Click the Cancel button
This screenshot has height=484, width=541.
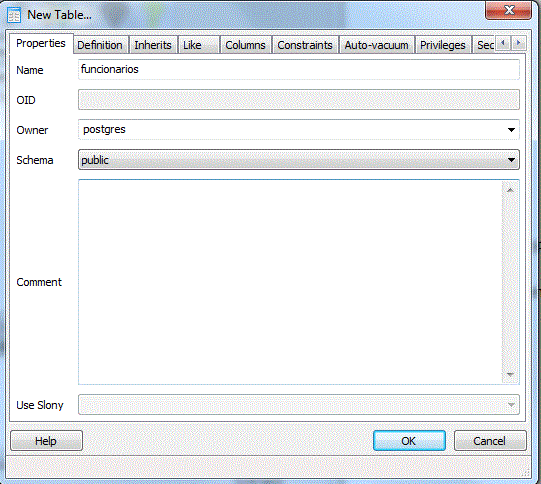490,441
